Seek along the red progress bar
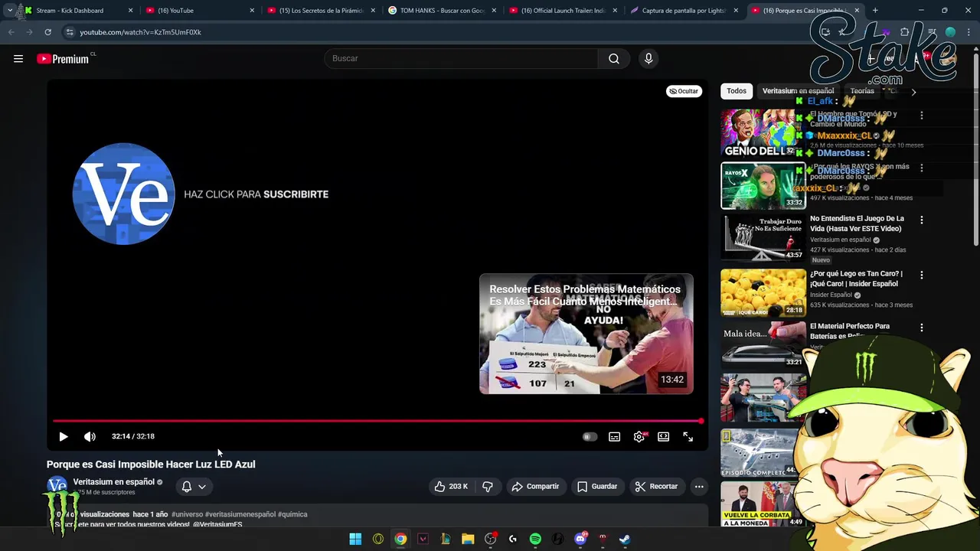Image resolution: width=980 pixels, height=551 pixels. [x=377, y=421]
